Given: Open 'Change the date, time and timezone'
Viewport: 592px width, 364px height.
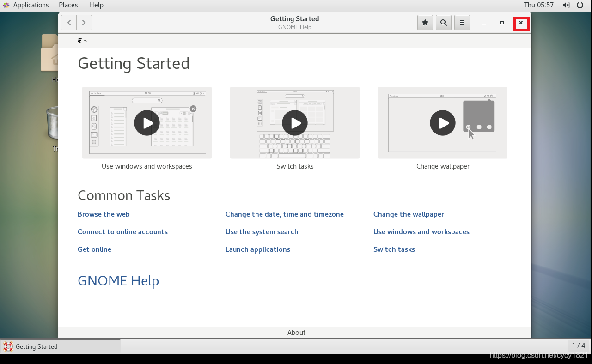Looking at the screenshot, I should point(285,214).
